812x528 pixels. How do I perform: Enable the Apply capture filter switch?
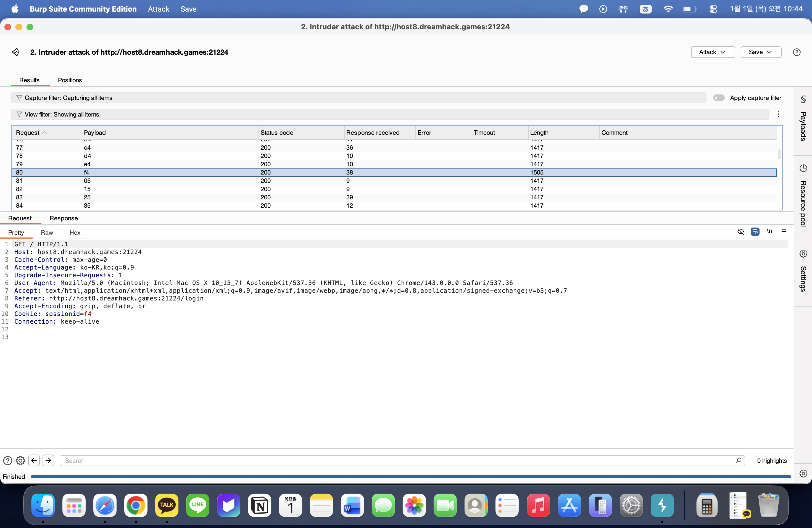coord(719,98)
